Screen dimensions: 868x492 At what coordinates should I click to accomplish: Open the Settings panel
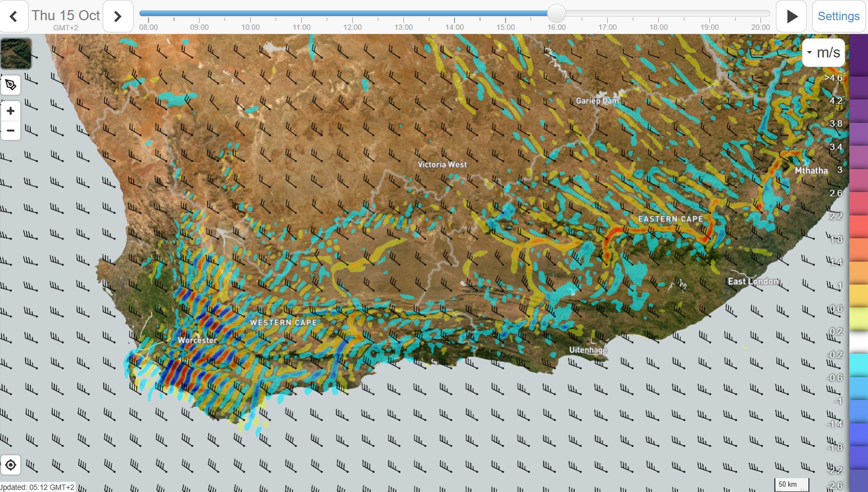(839, 16)
